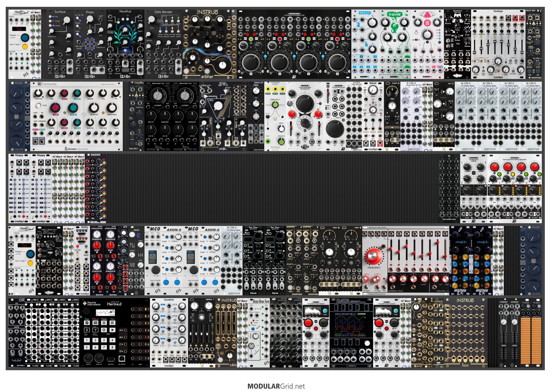Select the Boss Bow Two module
The width and height of the screenshot is (553, 392).
pos(259,333)
